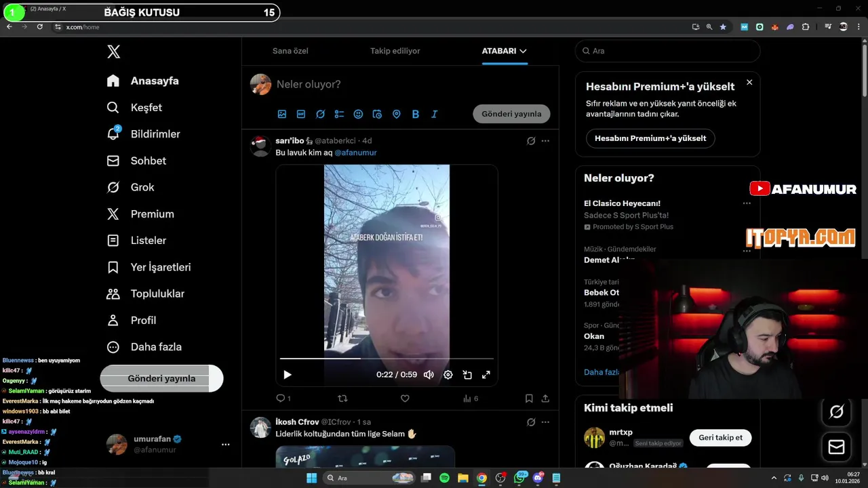This screenshot has width=868, height=488.
Task: Open Windows Start menu
Action: [311, 478]
